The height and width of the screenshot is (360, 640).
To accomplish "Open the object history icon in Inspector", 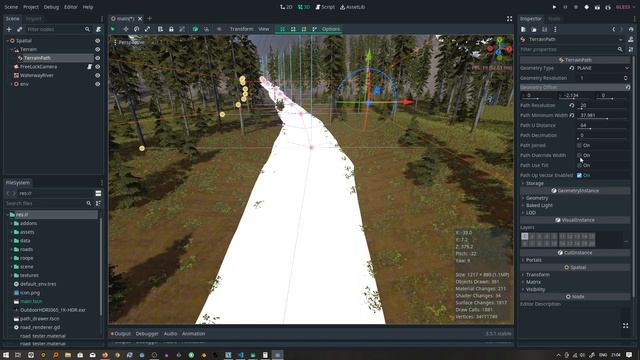I will click(x=631, y=29).
